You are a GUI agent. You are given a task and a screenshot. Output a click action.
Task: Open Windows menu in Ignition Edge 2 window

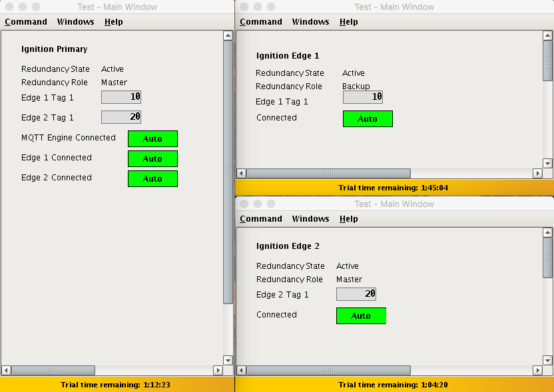pos(310,219)
